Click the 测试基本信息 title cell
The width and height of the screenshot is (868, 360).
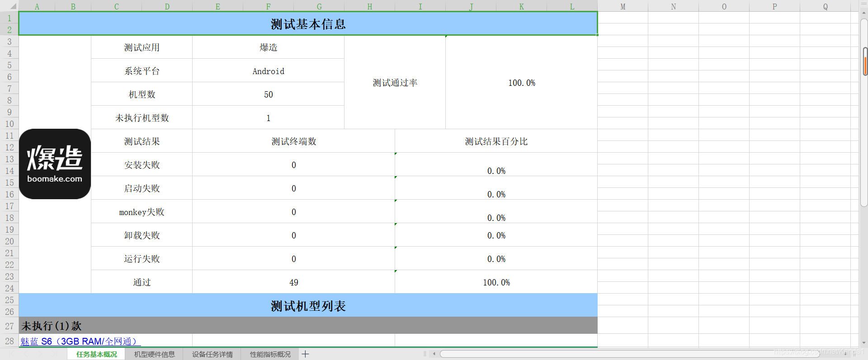(308, 23)
